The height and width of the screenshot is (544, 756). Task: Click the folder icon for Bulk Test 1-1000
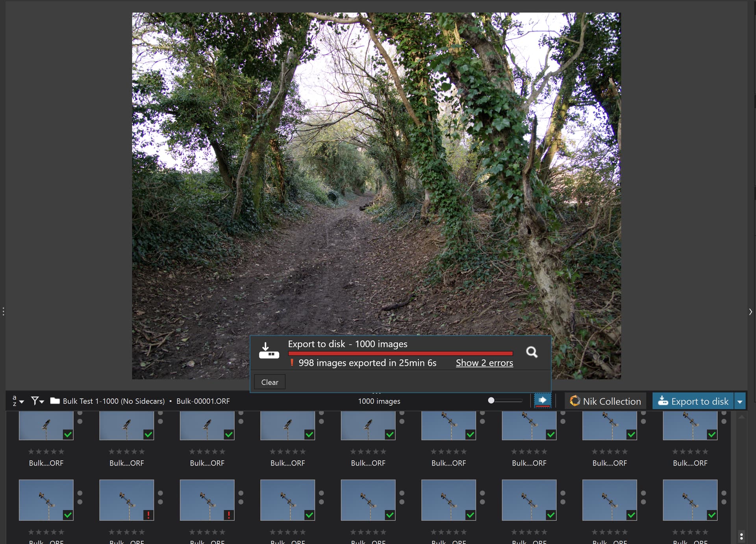pos(55,401)
